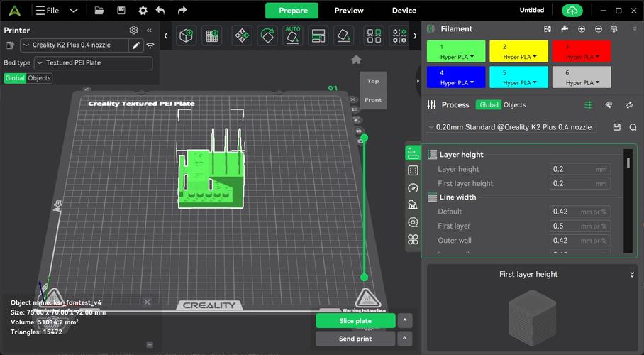Viewport: 644px width, 355px height.
Task: Open the File menu
Action: (x=48, y=11)
